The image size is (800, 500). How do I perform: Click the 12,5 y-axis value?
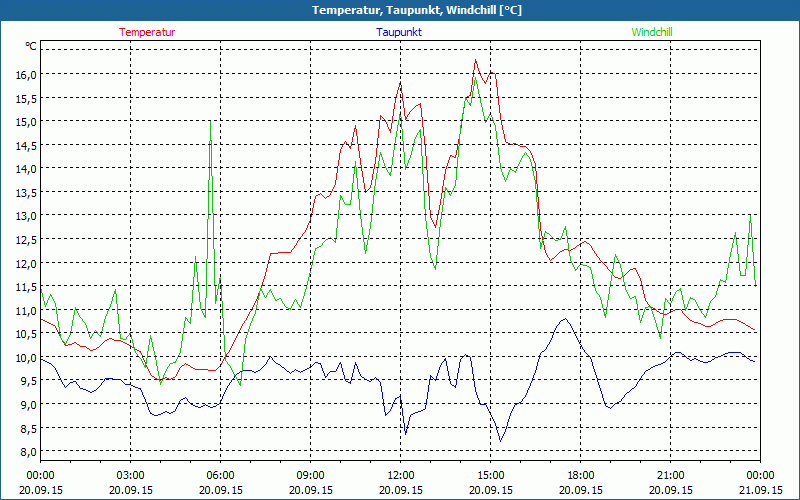27,239
